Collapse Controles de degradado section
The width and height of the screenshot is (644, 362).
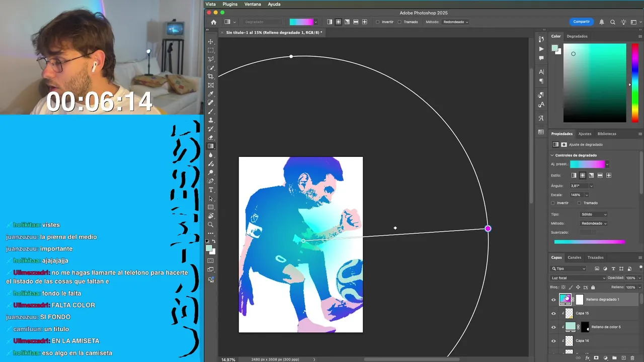tap(552, 155)
